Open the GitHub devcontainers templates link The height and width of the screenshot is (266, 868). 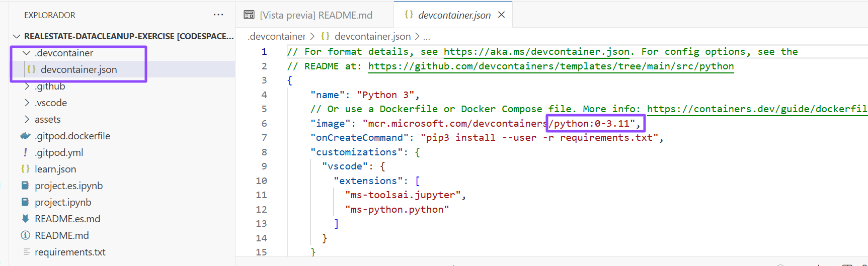[550, 66]
